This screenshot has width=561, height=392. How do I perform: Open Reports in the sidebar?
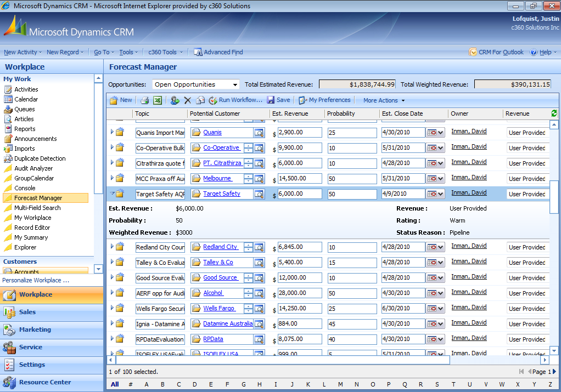tap(25, 129)
